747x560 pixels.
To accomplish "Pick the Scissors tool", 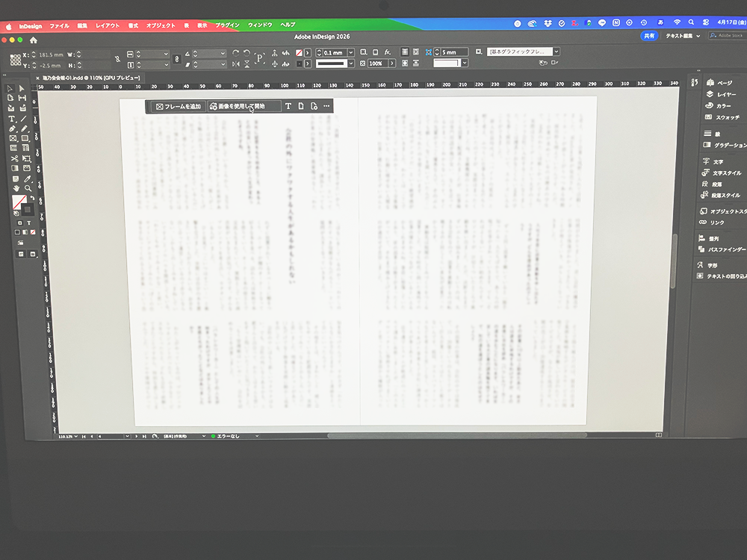I will 13,158.
